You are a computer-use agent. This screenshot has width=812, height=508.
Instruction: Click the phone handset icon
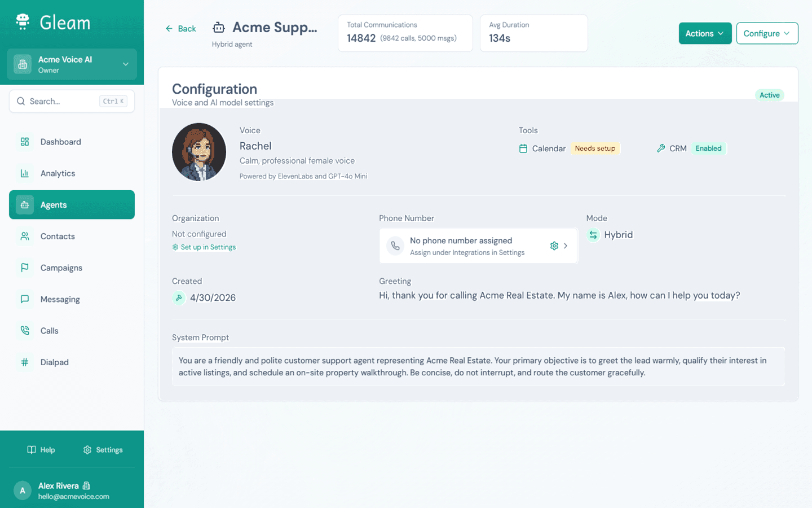[x=395, y=246]
